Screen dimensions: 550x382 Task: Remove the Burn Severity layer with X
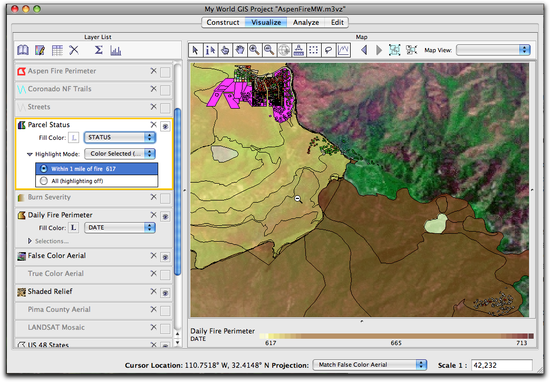[153, 197]
